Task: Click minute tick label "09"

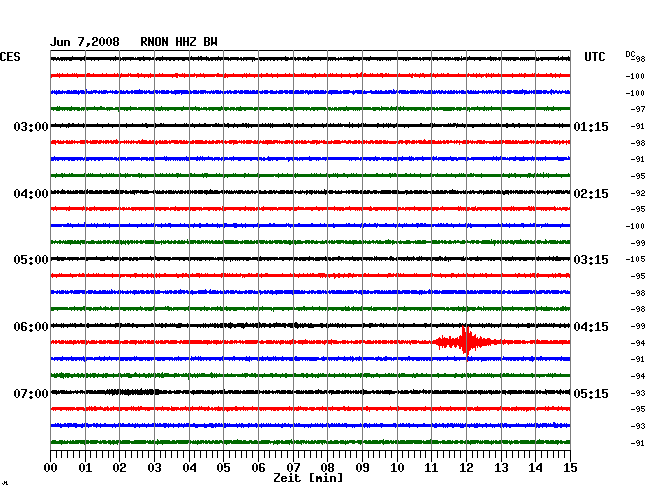Action: pyautogui.click(x=362, y=467)
